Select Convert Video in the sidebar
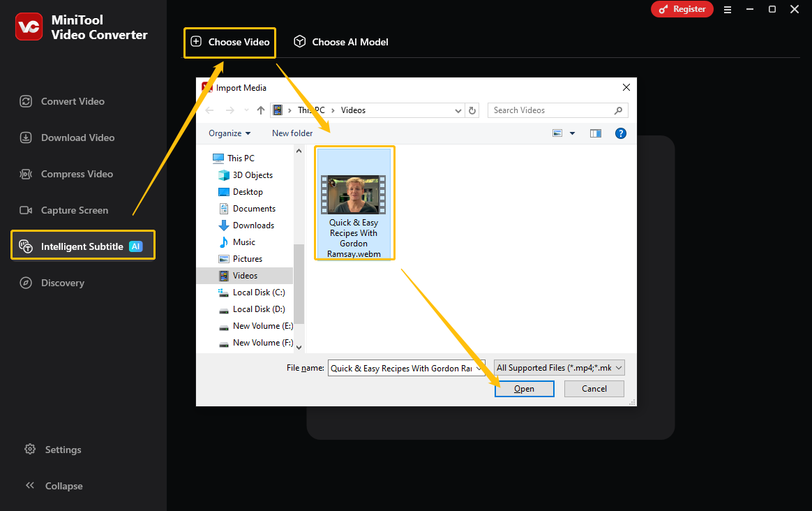 (70, 101)
